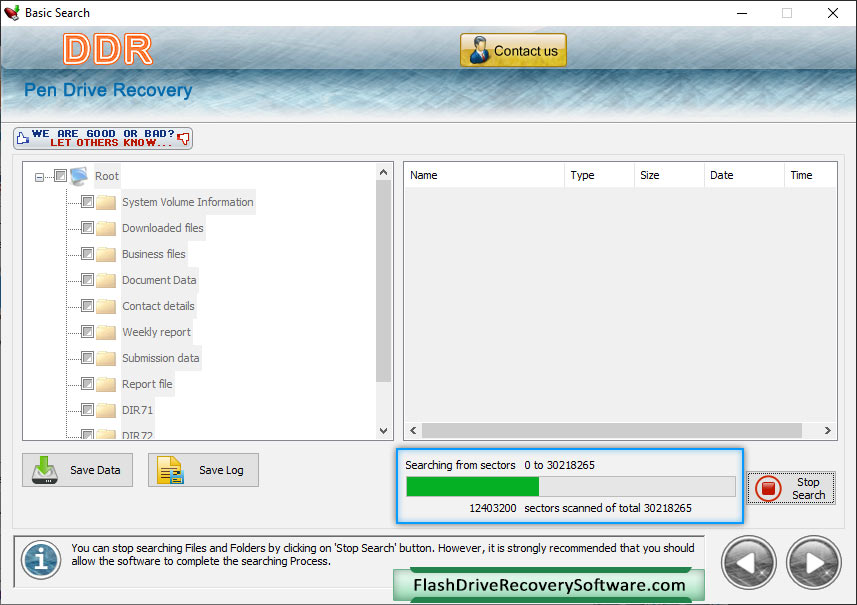
Task: Check the System Volume Information checkbox
Action: [x=87, y=202]
